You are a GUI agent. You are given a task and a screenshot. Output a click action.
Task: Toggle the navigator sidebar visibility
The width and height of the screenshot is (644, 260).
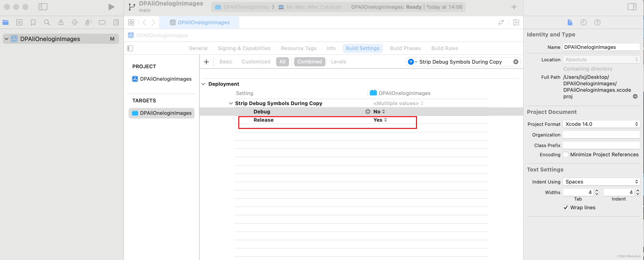coord(43,7)
